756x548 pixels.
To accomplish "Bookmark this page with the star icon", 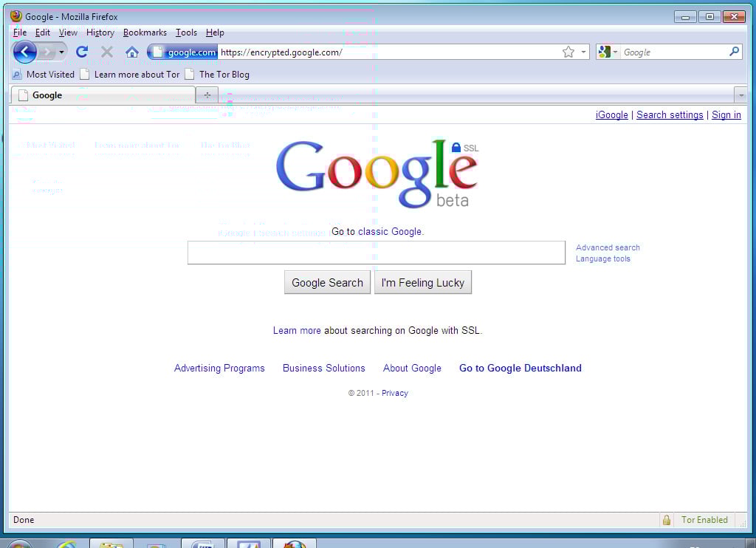I will 568,52.
